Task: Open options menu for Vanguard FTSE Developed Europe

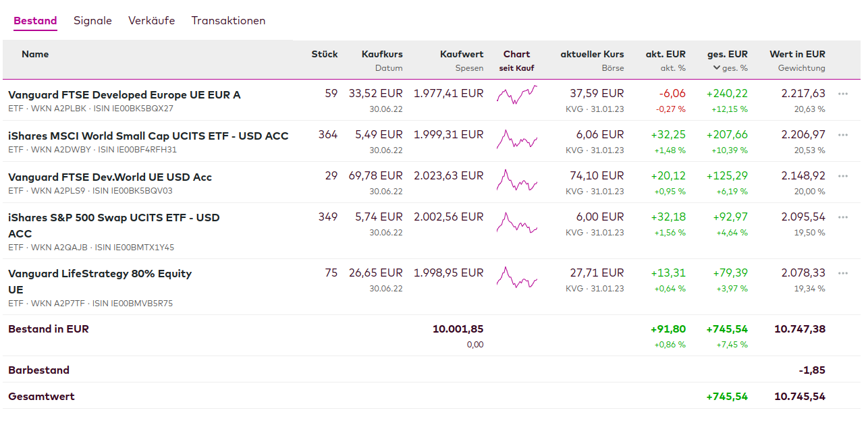Action: coord(842,94)
